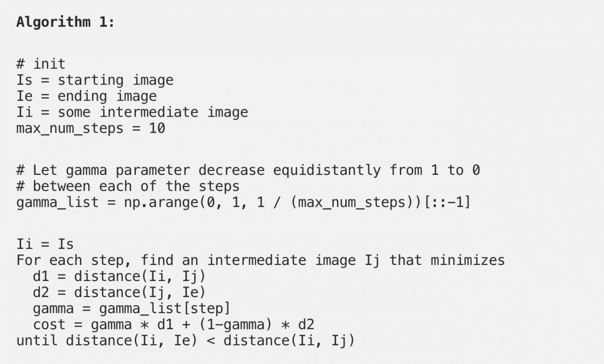
Task: Click the 'd2 = distance(Ij, Ie)' line
Action: [120, 293]
